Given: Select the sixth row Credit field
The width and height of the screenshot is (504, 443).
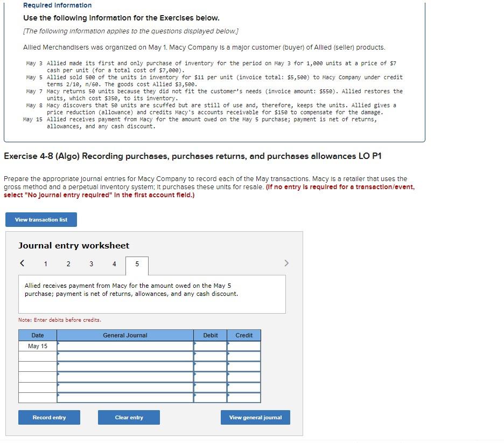Looking at the screenshot, I should (x=244, y=397).
